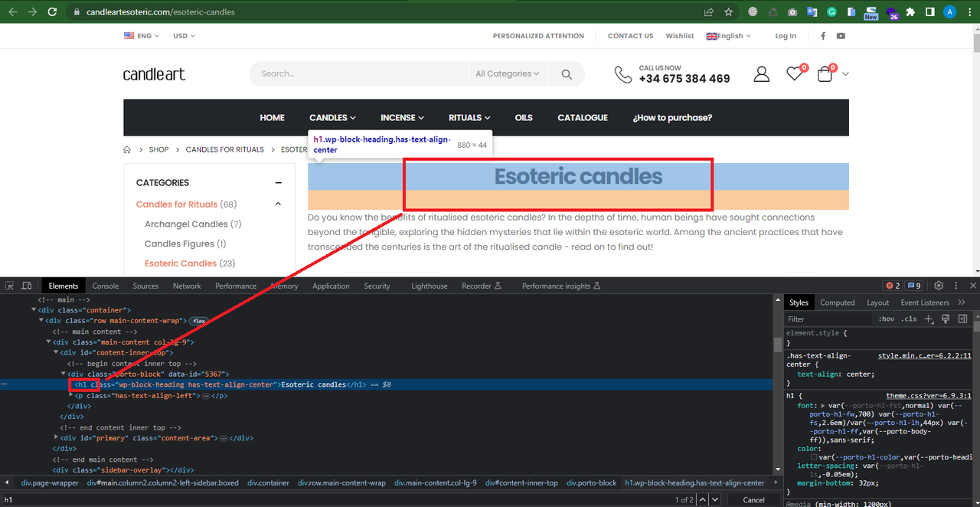Click the YouTube icon in site header
Image resolution: width=980 pixels, height=507 pixels.
tap(841, 36)
